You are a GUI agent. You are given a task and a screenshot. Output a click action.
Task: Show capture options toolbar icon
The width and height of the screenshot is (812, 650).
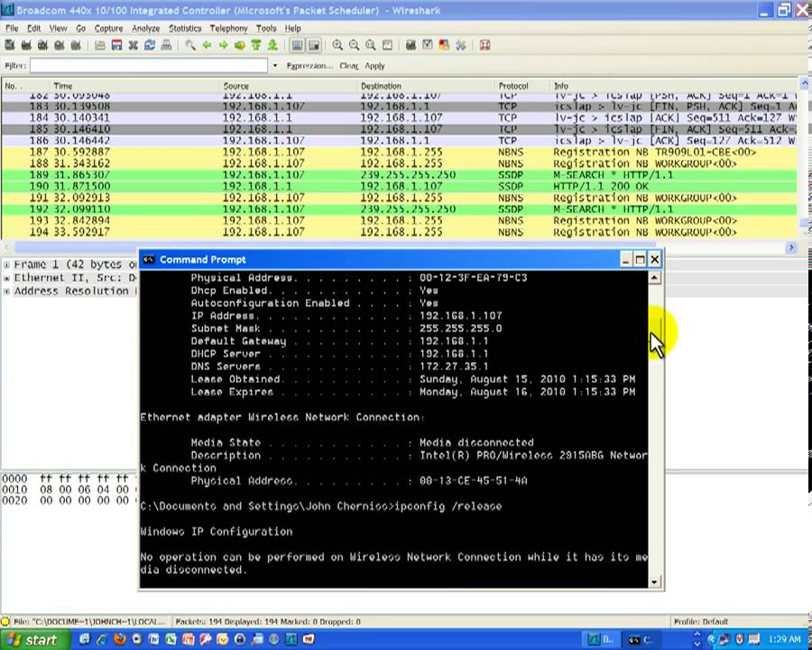26,46
